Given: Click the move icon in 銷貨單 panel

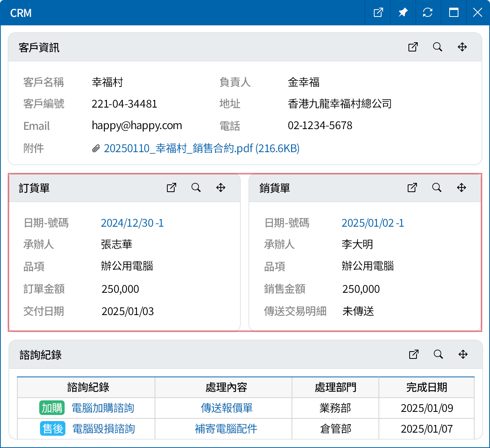Looking at the screenshot, I should [461, 187].
